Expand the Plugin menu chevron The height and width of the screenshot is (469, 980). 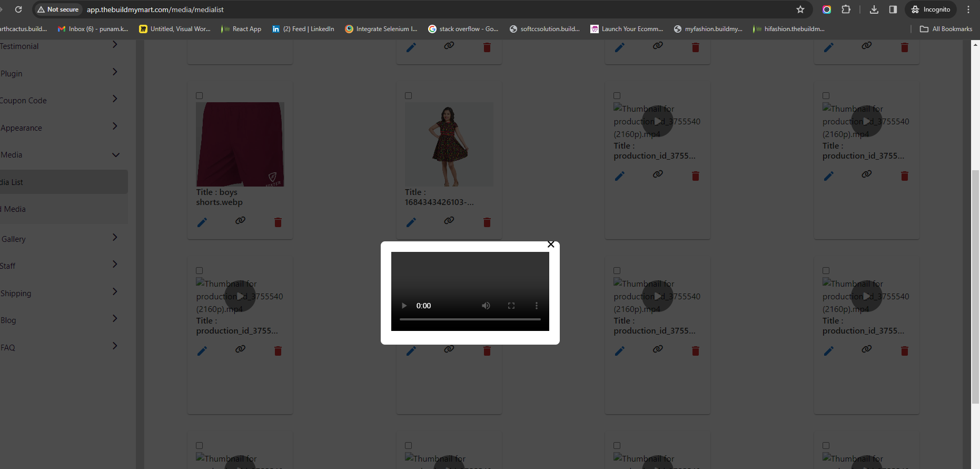coord(115,72)
